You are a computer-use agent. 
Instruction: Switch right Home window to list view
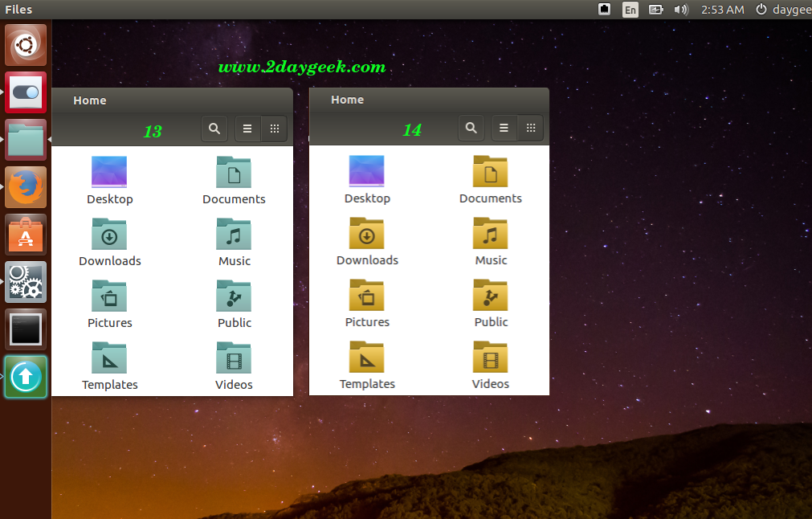click(x=504, y=128)
